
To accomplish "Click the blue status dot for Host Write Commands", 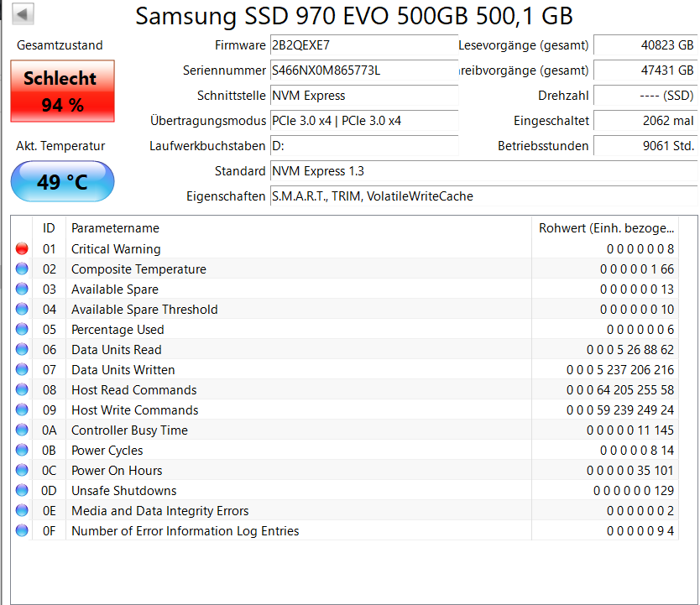I will point(22,409).
